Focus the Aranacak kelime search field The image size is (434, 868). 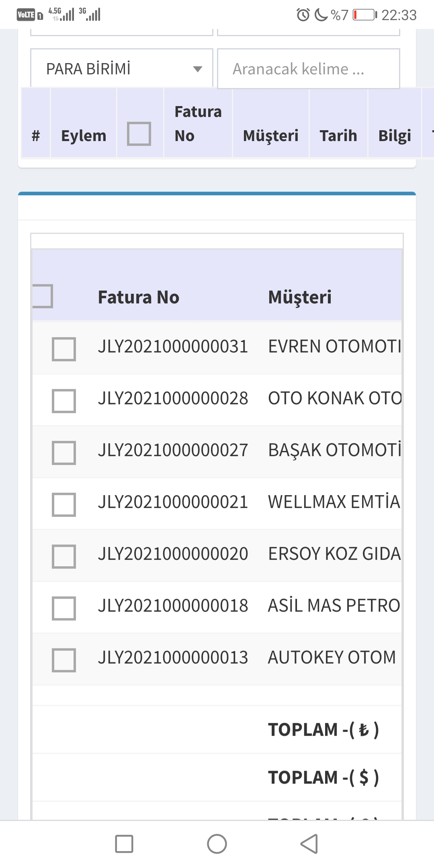coord(308,69)
